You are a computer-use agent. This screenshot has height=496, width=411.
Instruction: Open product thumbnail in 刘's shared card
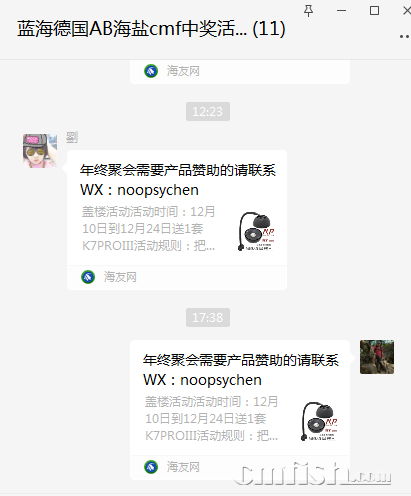pos(256,231)
